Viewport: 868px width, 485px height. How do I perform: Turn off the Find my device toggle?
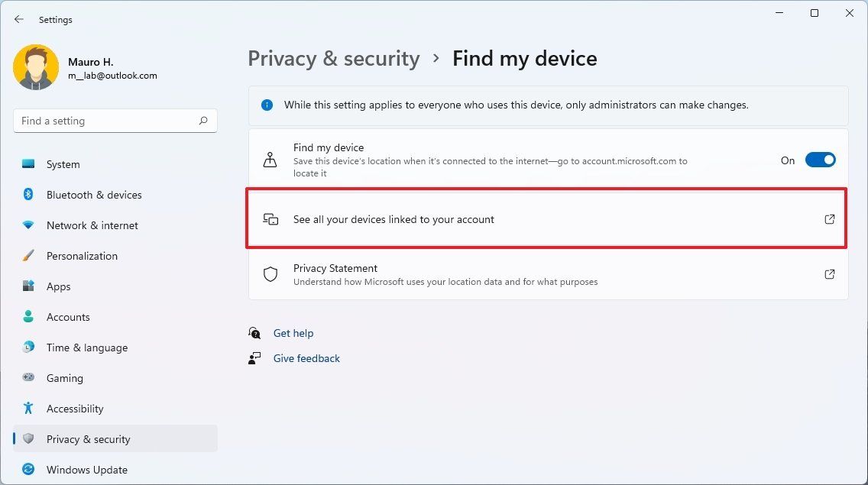(821, 160)
